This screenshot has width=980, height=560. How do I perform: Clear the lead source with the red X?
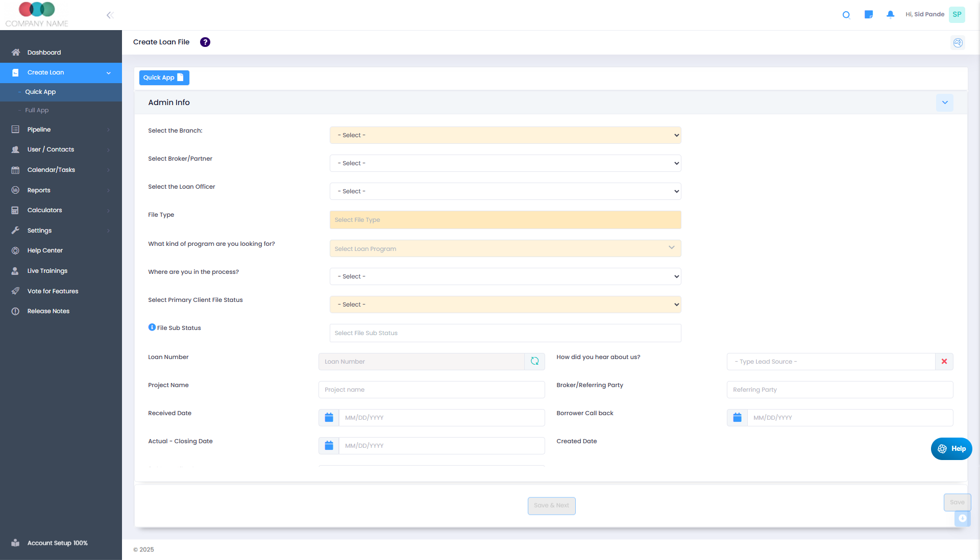click(944, 361)
